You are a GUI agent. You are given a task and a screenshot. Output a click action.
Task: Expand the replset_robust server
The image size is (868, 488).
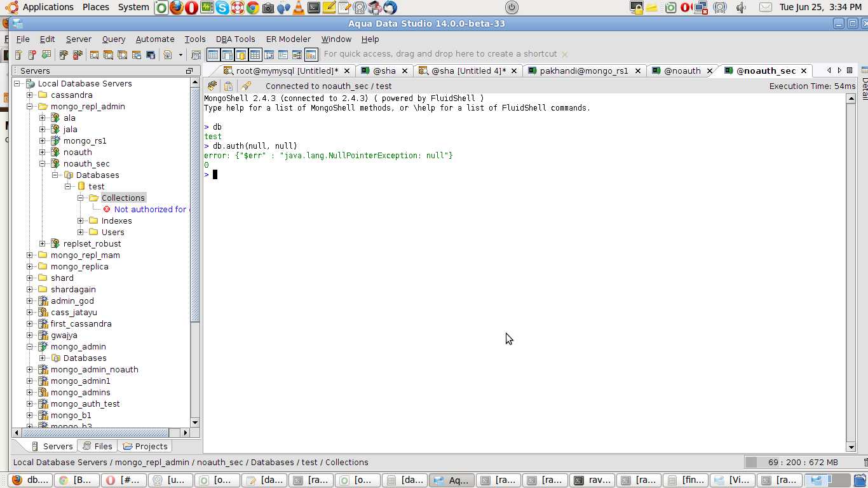coord(43,243)
